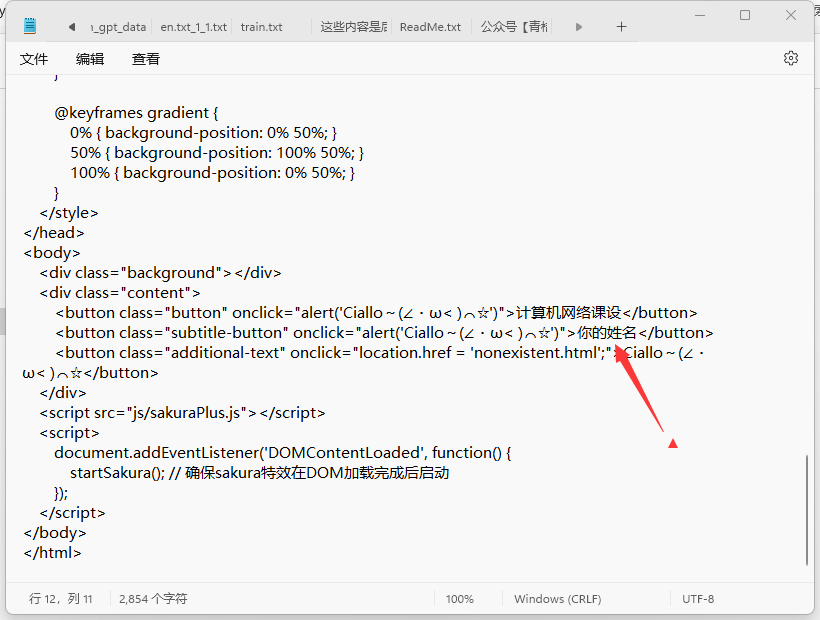The width and height of the screenshot is (820, 620).
Task: Click the vertical scrollbar thumb
Action: tap(806, 510)
